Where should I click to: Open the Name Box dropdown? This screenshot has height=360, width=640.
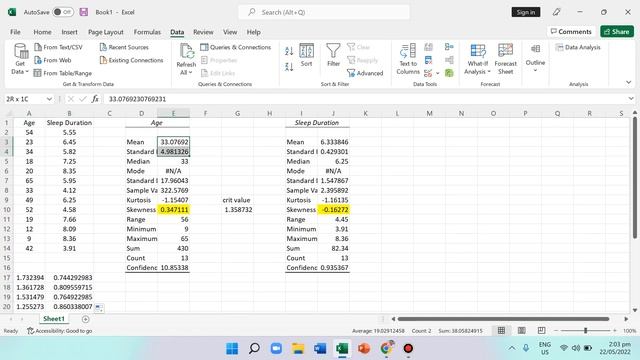point(49,99)
